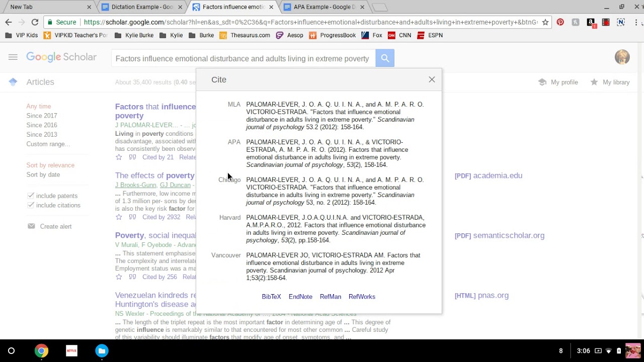
Task: Close the Cite dialog
Action: (x=432, y=79)
